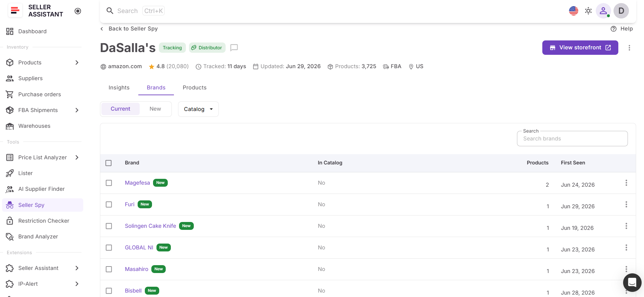Focus the Search brands input field
The image size is (644, 297).
point(572,139)
